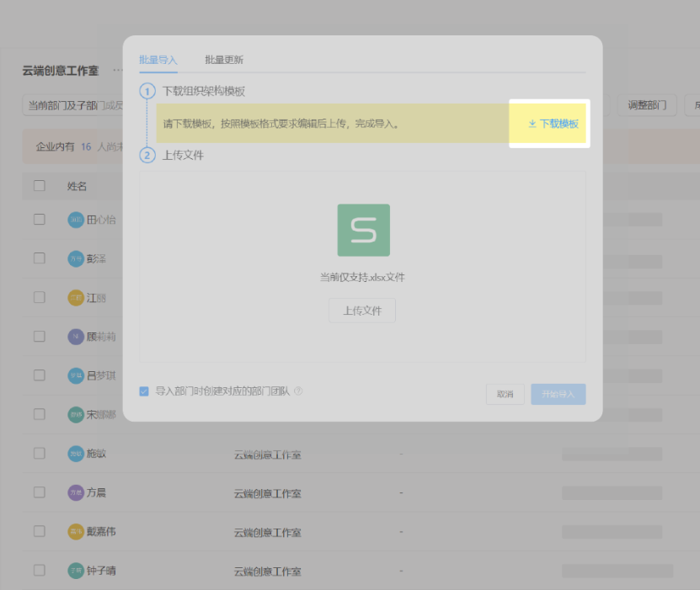700x590 pixels.
Task: Click the 取消 button to dismiss dialog
Action: click(505, 394)
